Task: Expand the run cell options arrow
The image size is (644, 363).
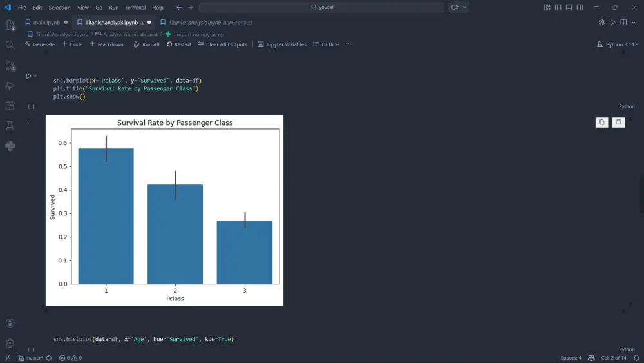Action: tap(35, 76)
